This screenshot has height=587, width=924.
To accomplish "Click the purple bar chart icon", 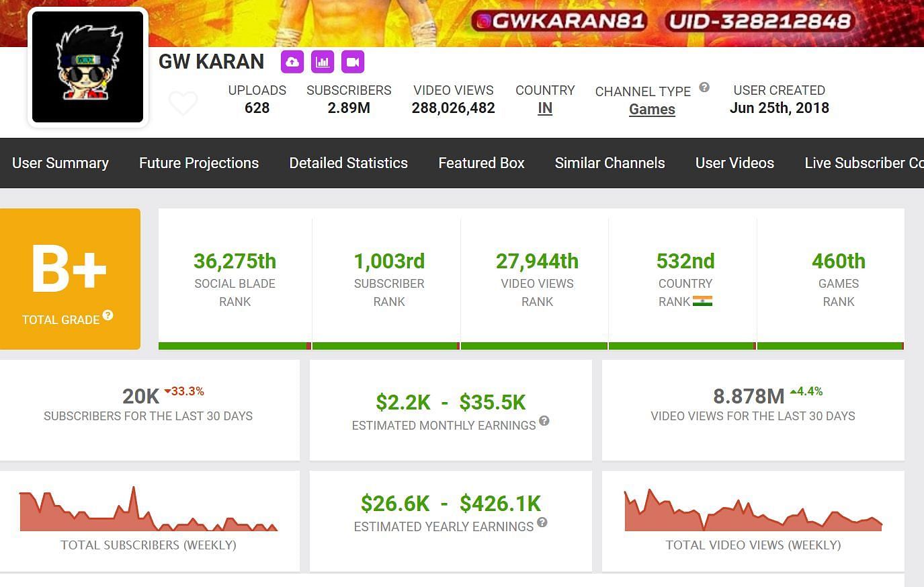I will tap(323, 62).
